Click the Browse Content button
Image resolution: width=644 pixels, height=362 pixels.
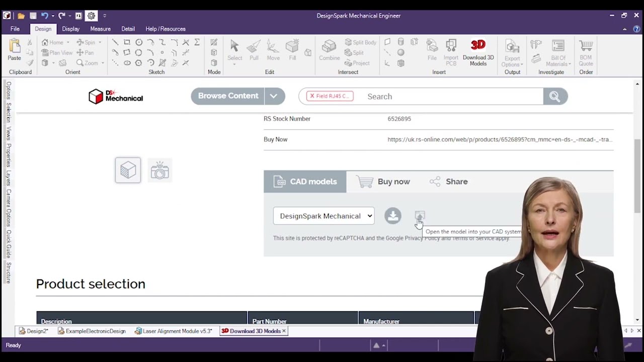pyautogui.click(x=228, y=96)
